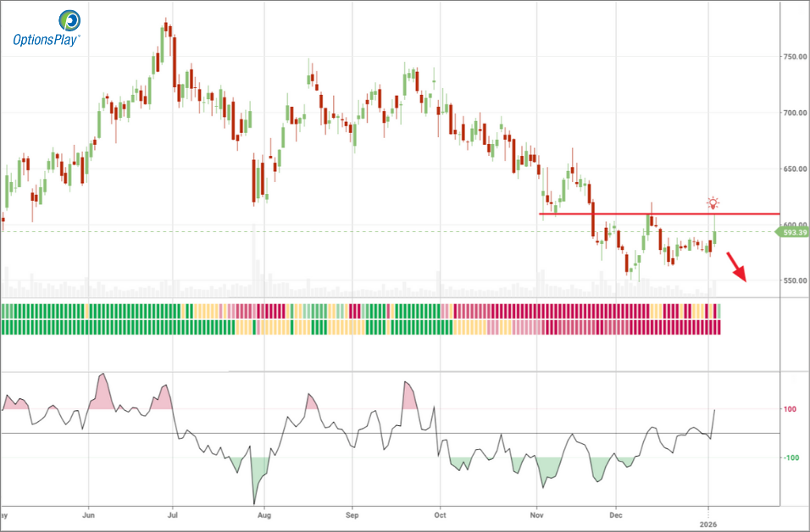This screenshot has height=532, width=810.
Task: Click the 750.00 price axis label
Action: (794, 57)
